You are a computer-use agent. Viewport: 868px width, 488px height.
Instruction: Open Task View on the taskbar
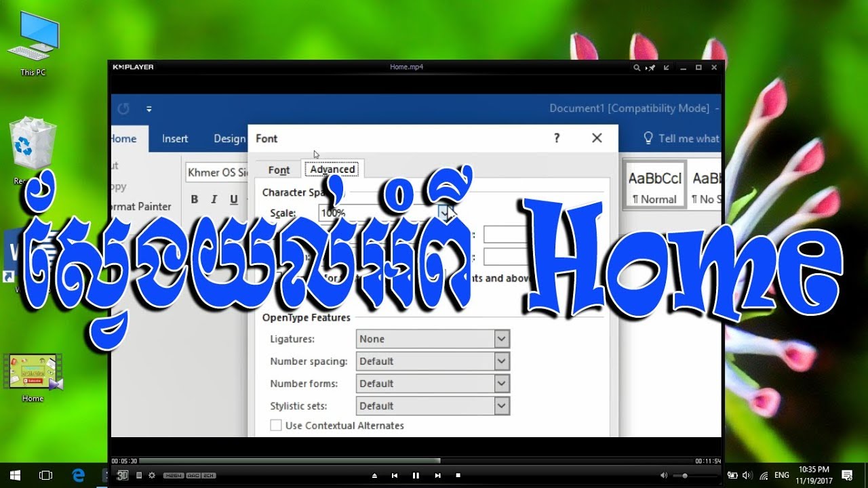45,476
